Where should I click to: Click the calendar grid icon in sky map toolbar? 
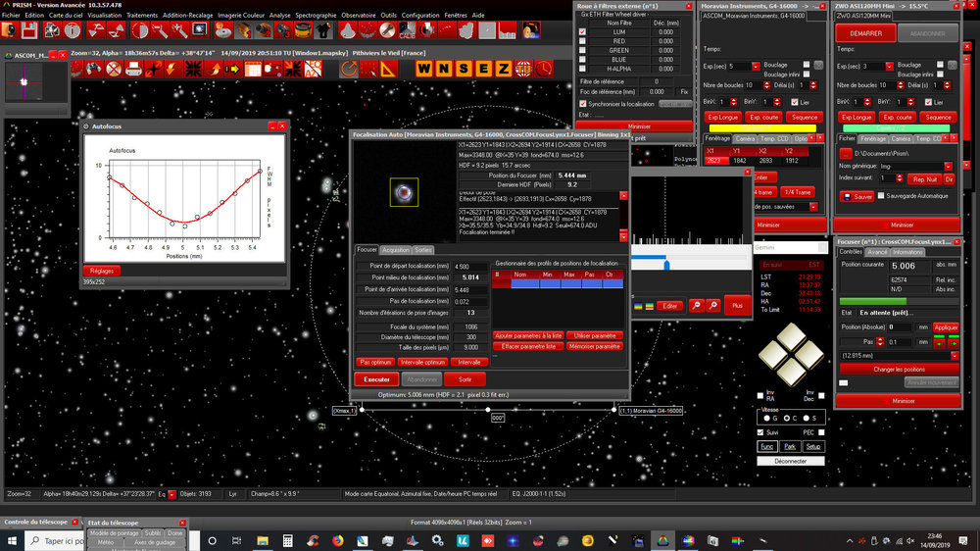click(x=253, y=69)
